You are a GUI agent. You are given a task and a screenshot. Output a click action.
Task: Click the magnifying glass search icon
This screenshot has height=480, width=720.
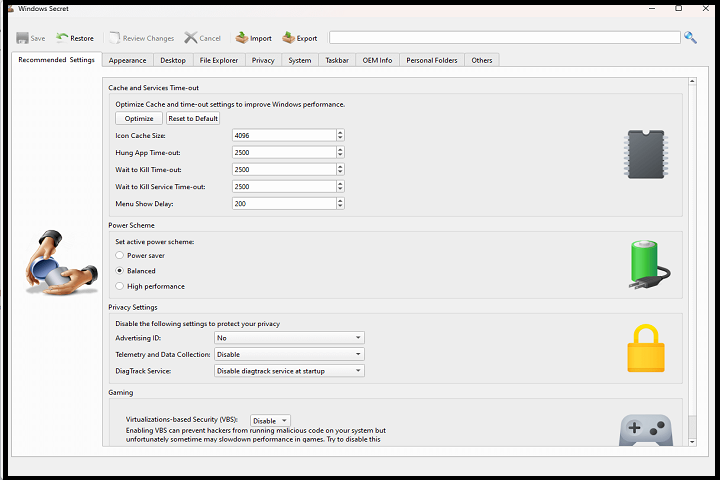690,38
